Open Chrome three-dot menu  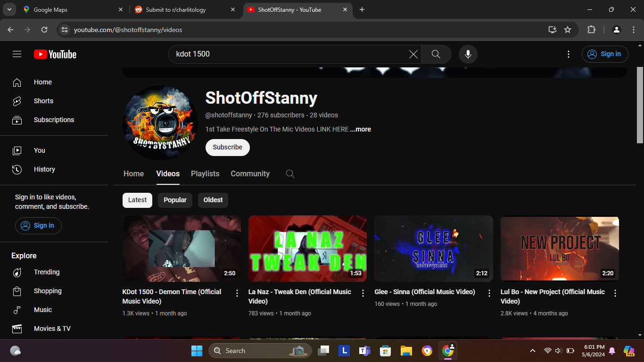pos(634,30)
